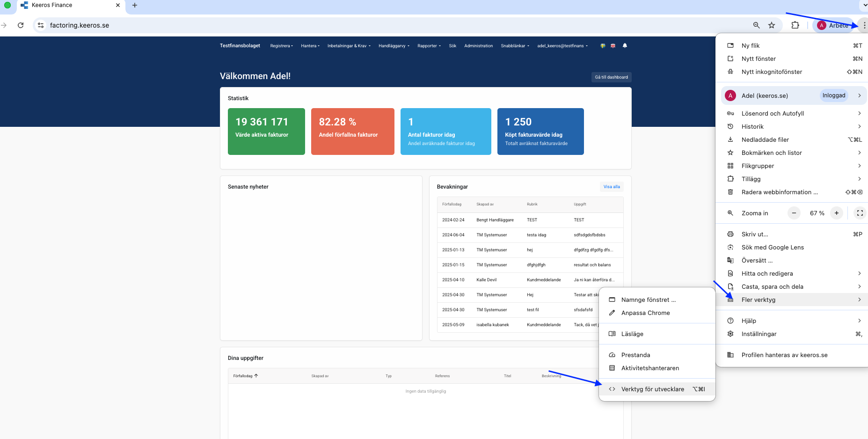The height and width of the screenshot is (439, 868).
Task: Open Adel (keeros.se) profile entry
Action: coord(794,95)
